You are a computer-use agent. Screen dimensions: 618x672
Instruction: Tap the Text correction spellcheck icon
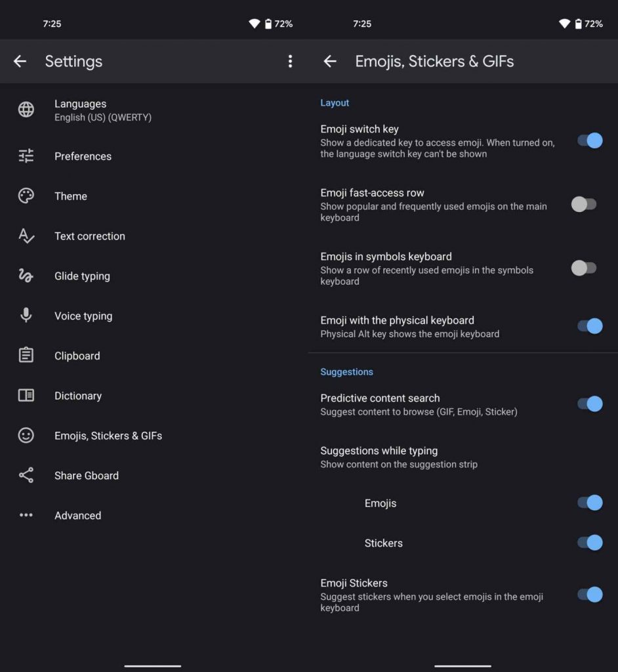pyautogui.click(x=26, y=236)
